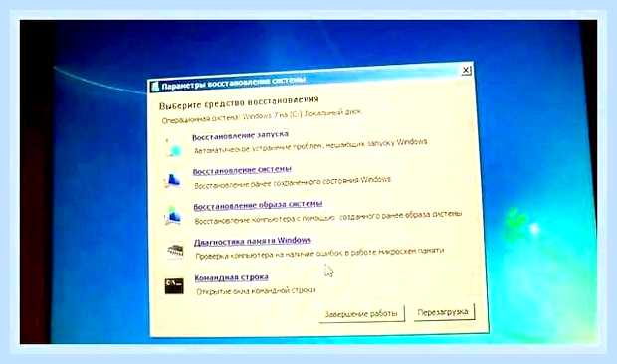This screenshot has width=617, height=364.
Task: Click the description under Диагностика памяти Windows
Action: click(319, 254)
